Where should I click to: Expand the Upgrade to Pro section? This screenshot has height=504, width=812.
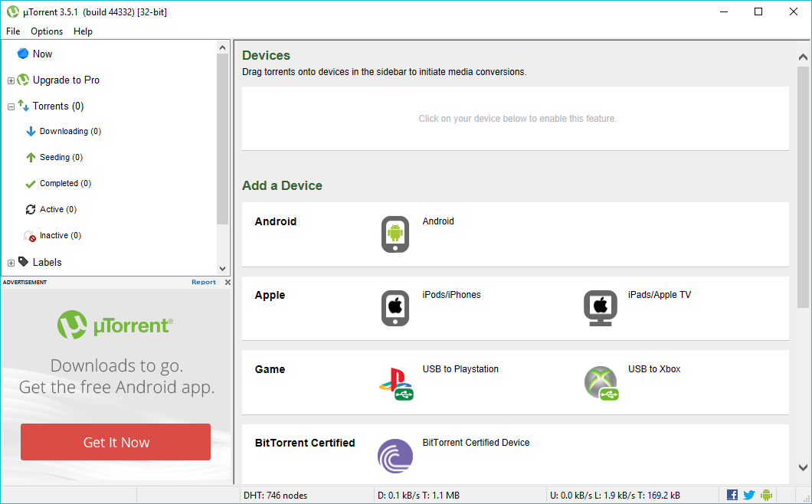[11, 80]
